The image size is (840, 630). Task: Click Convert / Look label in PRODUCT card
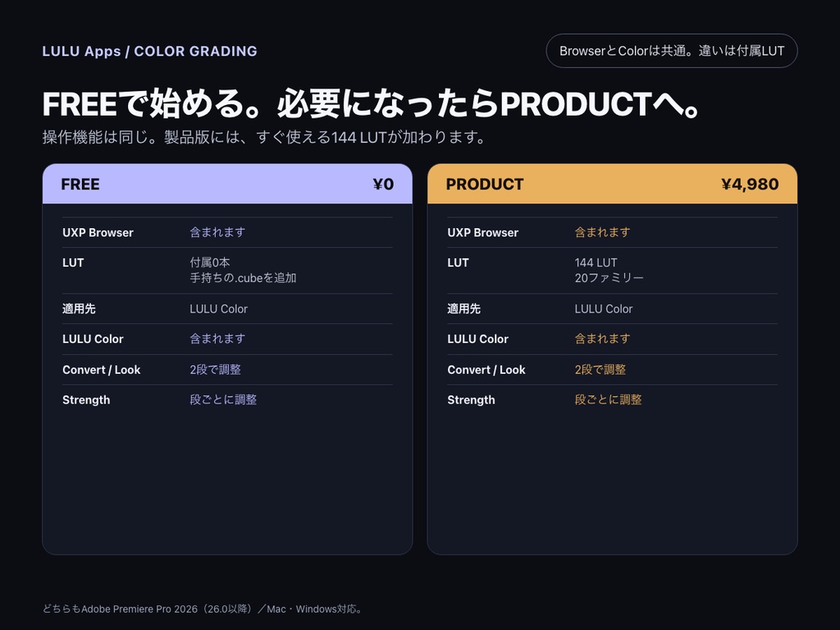(486, 370)
